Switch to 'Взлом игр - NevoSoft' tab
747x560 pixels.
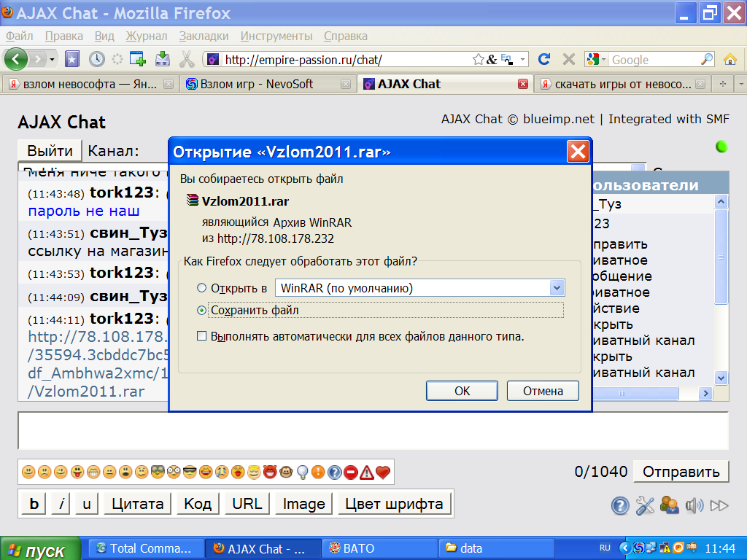coord(268,85)
